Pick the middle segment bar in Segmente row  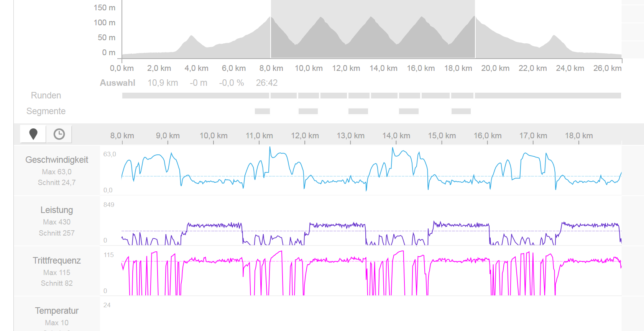coord(358,111)
